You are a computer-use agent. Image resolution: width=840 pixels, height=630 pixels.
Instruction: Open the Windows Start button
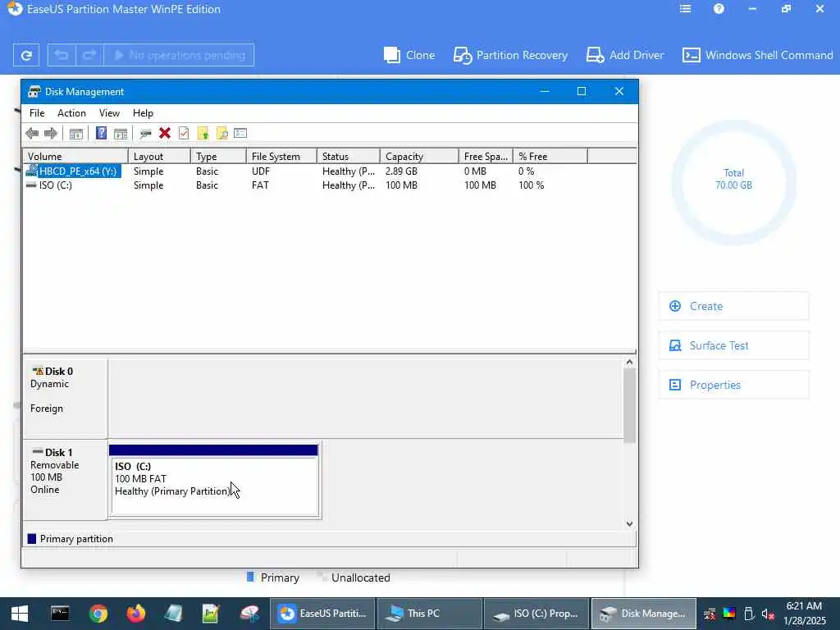tap(20, 614)
